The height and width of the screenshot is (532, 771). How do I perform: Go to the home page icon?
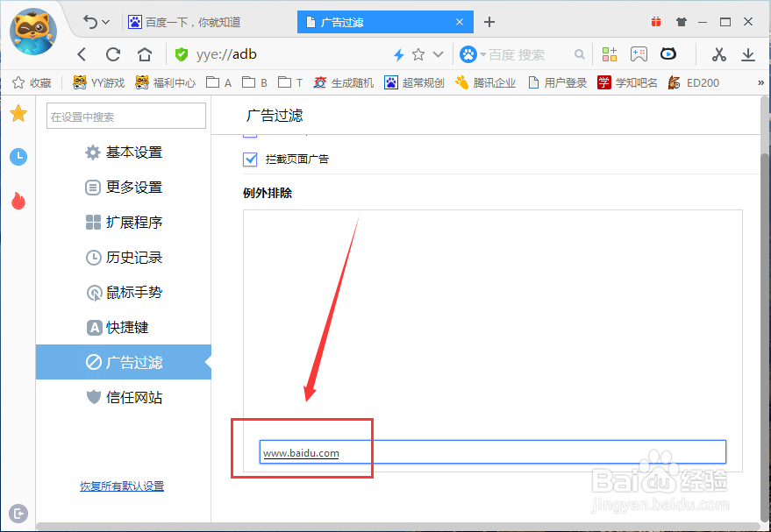coord(145,54)
